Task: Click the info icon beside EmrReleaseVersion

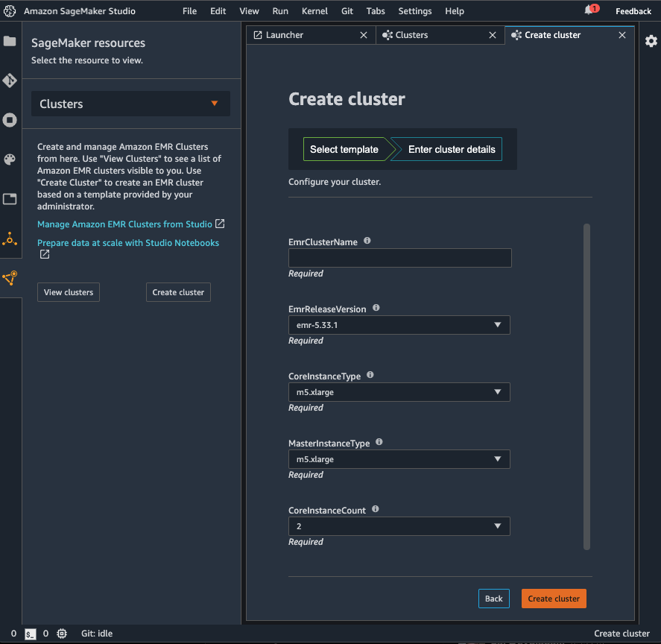Action: point(376,308)
